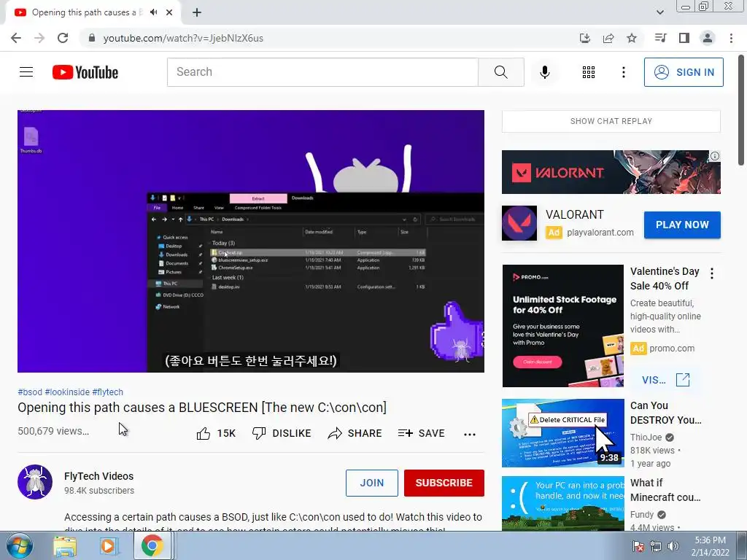The height and width of the screenshot is (560, 747).
Task: Click the #bsod hashtag link
Action: coord(30,392)
